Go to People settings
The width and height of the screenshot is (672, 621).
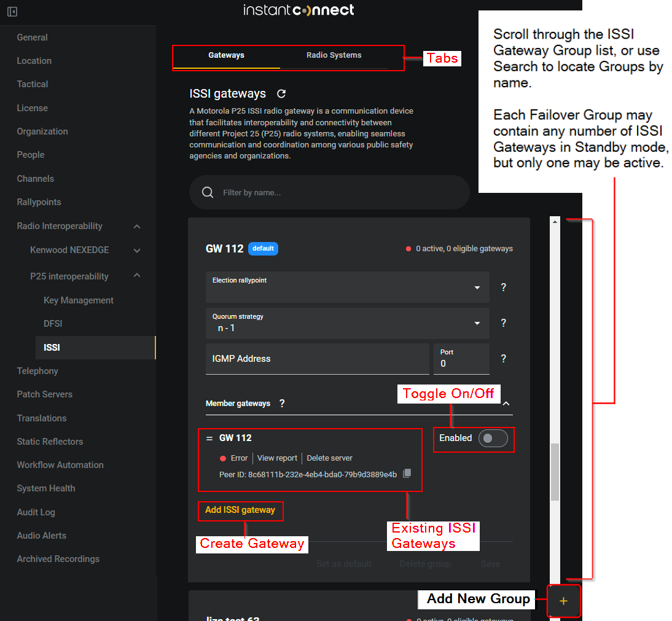click(31, 155)
